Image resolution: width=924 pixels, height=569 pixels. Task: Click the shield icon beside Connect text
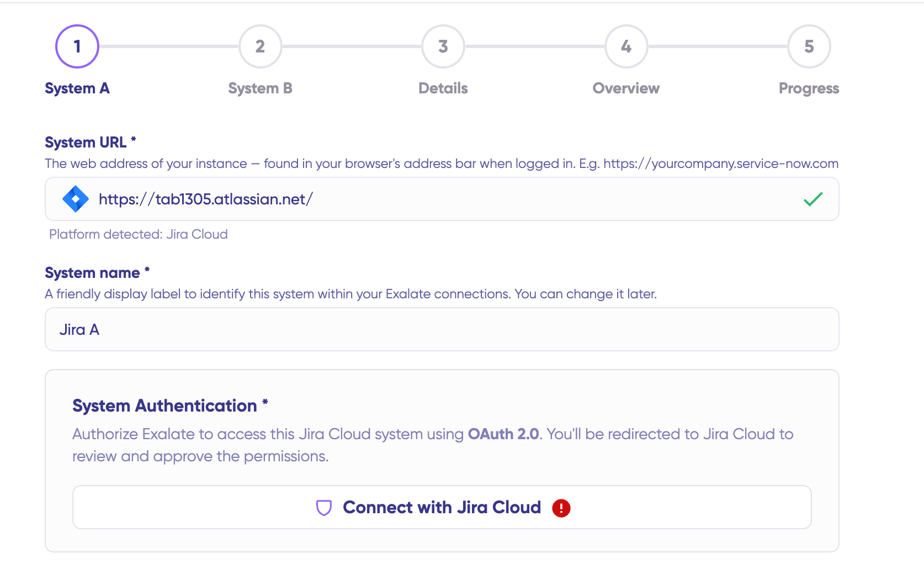tap(324, 508)
